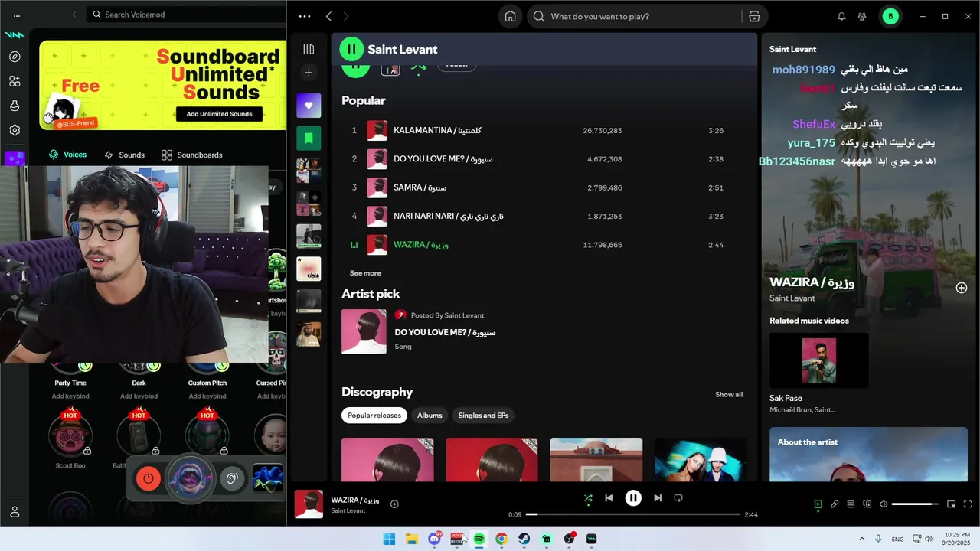Adjust Spotify volume slider

(x=916, y=504)
